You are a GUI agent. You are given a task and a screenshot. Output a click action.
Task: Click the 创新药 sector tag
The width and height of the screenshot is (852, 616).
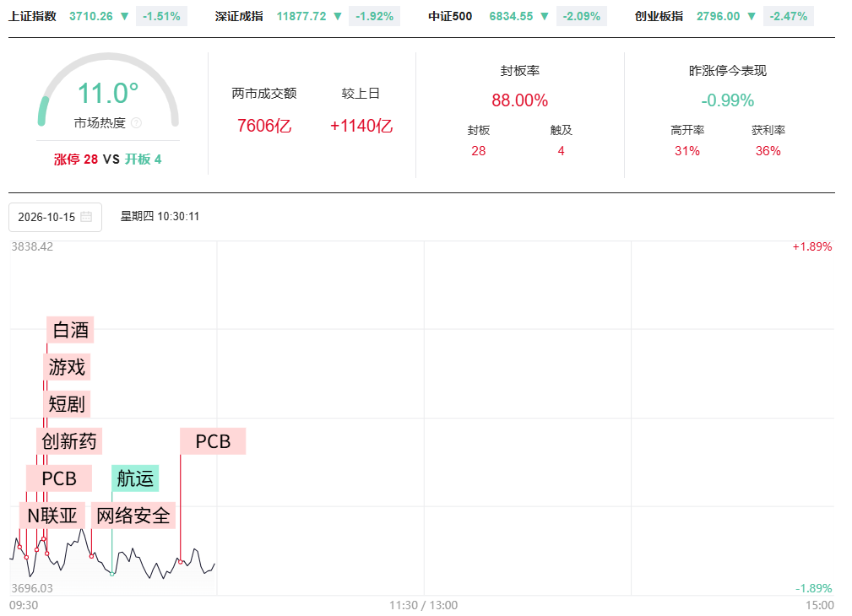tap(69, 441)
